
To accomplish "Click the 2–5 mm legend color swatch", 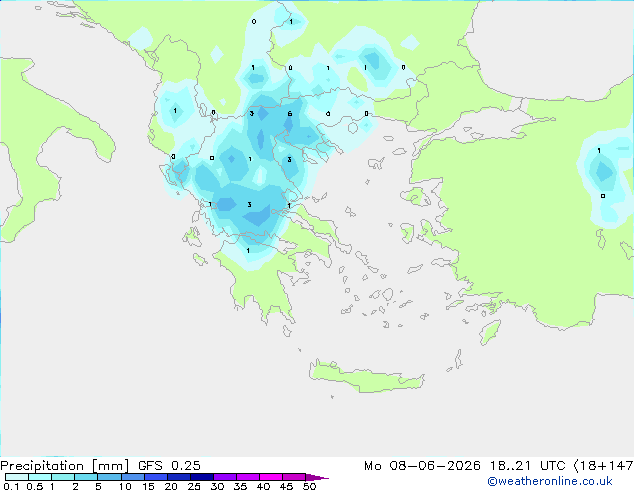I will pos(86,477).
